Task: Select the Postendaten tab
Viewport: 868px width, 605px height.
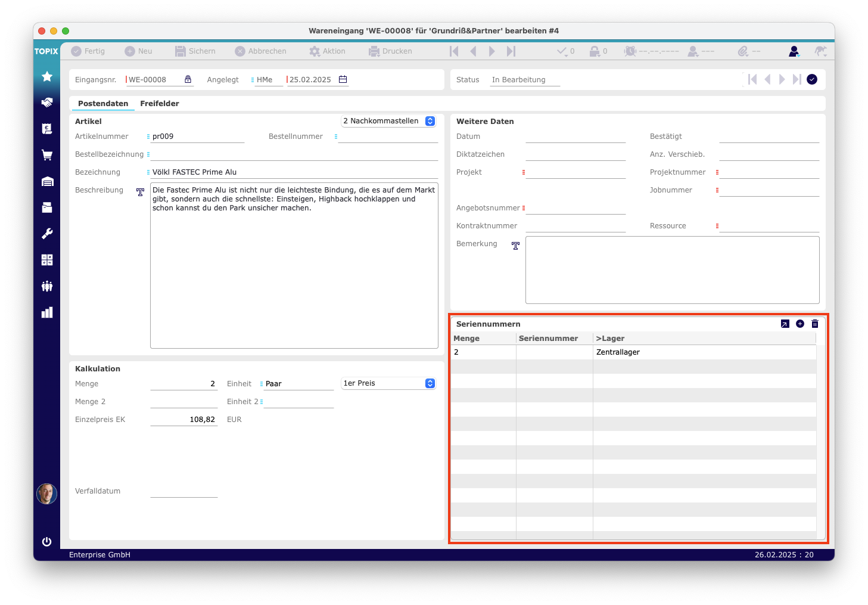Action: (103, 104)
